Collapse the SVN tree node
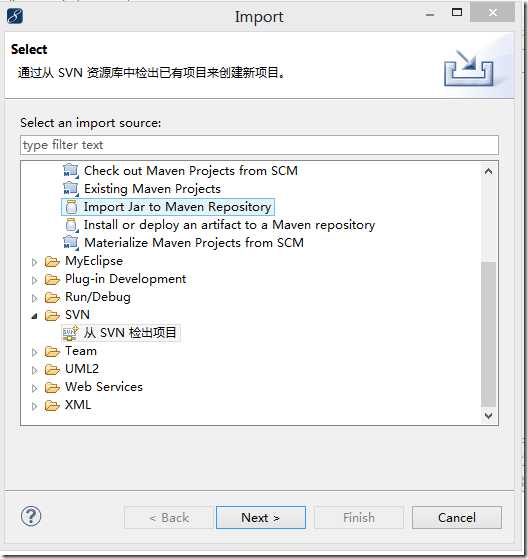This screenshot has height=559, width=528. tap(34, 316)
